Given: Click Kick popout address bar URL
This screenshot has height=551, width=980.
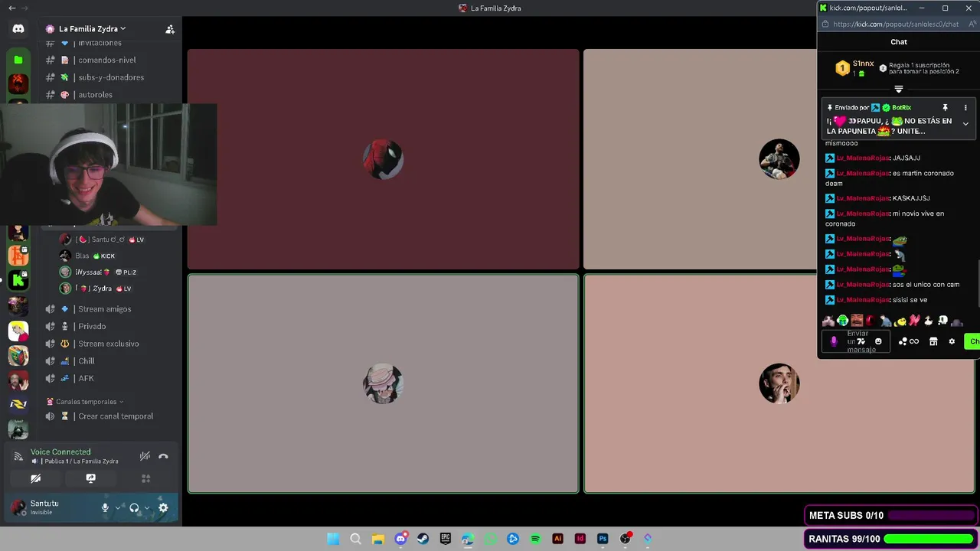Looking at the screenshot, I should (x=896, y=24).
